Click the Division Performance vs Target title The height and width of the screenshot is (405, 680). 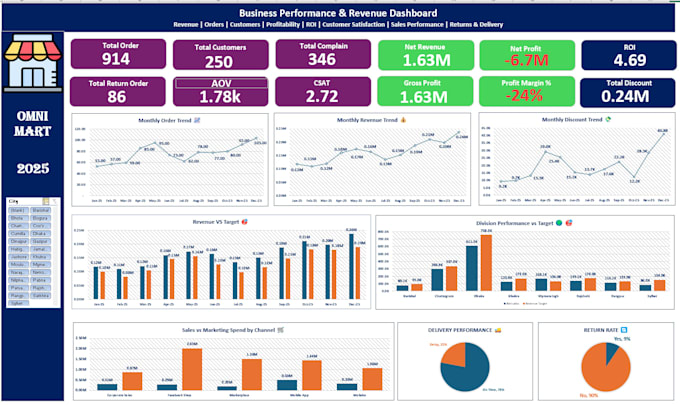tap(514, 223)
